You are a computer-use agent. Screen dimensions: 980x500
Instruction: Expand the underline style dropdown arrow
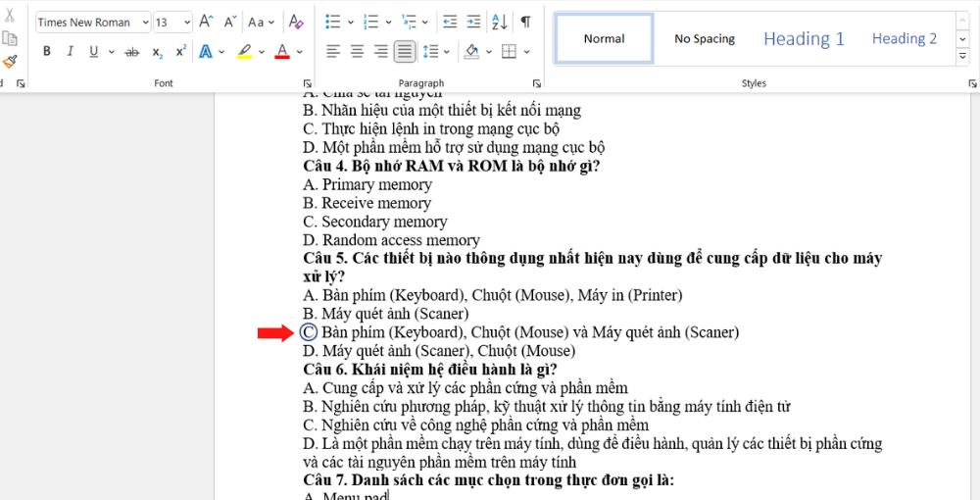pyautogui.click(x=112, y=52)
